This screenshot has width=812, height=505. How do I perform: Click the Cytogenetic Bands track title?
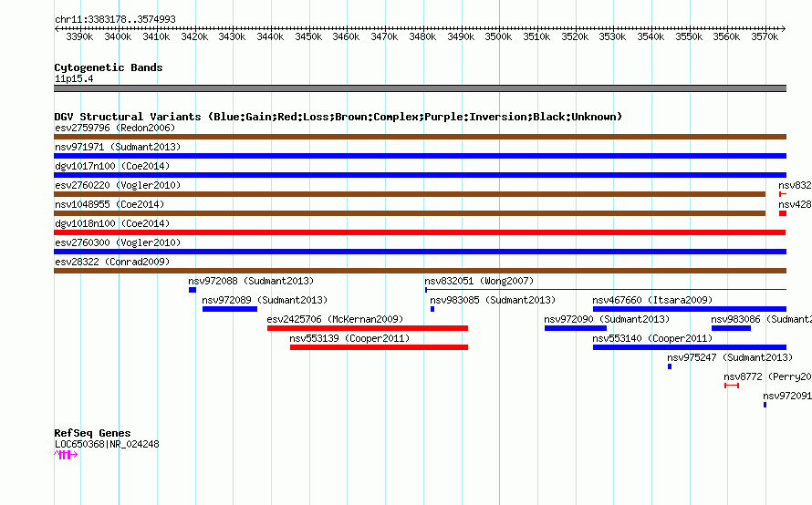(109, 67)
